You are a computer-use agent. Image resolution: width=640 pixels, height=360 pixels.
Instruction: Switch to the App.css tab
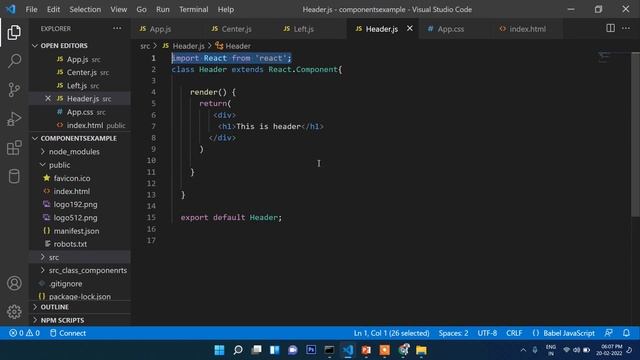[455, 29]
